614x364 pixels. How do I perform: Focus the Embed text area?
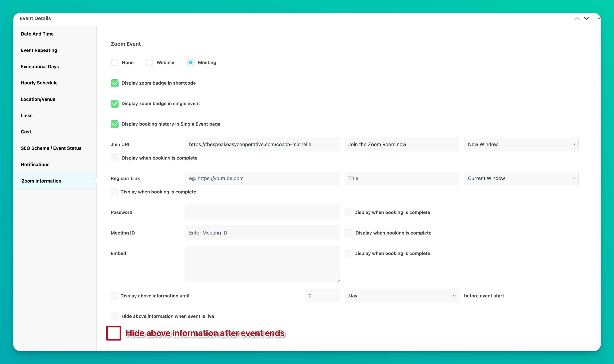(262, 264)
